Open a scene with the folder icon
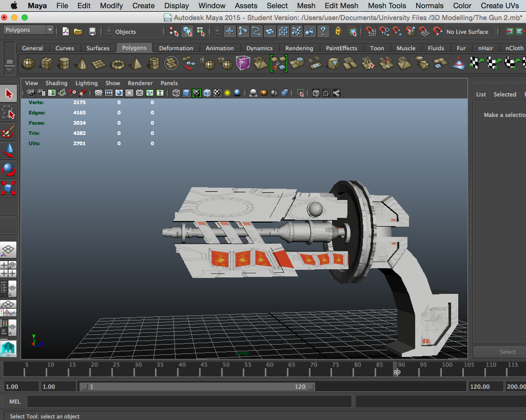The width and height of the screenshot is (526, 420). 78,32
